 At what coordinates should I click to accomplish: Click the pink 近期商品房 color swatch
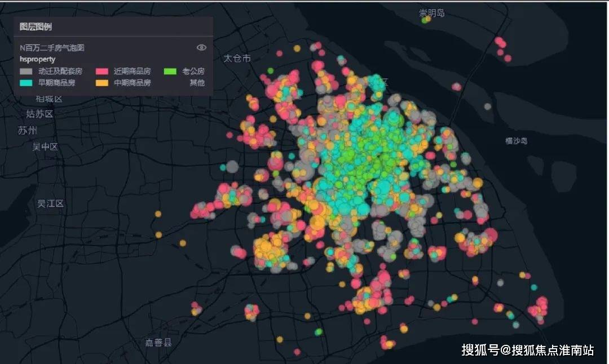coord(101,72)
